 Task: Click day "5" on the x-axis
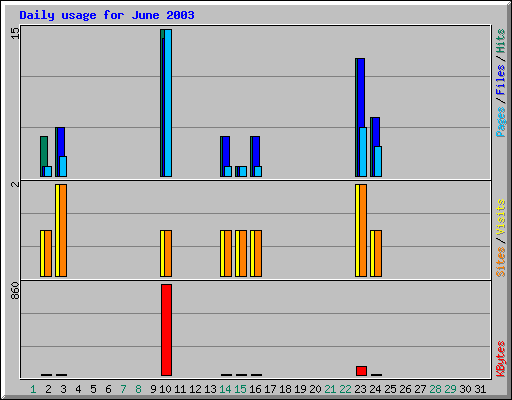click(93, 389)
